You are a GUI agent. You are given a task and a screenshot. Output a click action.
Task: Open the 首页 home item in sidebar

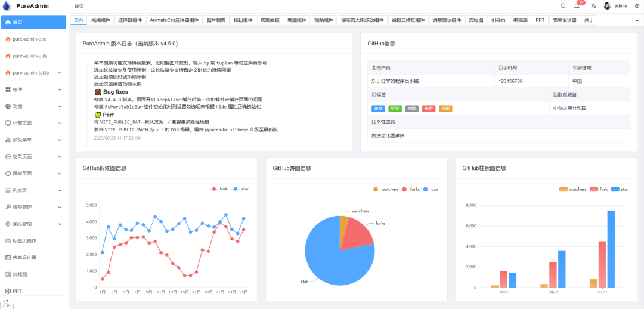[x=33, y=22]
